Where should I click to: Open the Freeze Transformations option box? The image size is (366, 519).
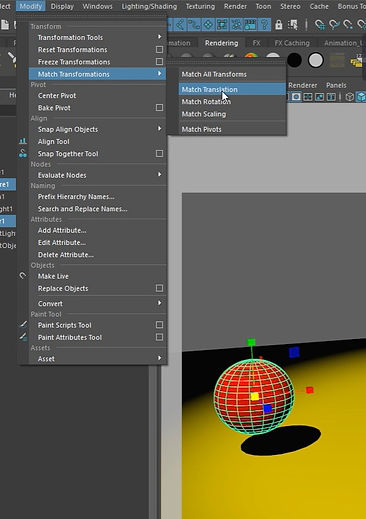(159, 62)
